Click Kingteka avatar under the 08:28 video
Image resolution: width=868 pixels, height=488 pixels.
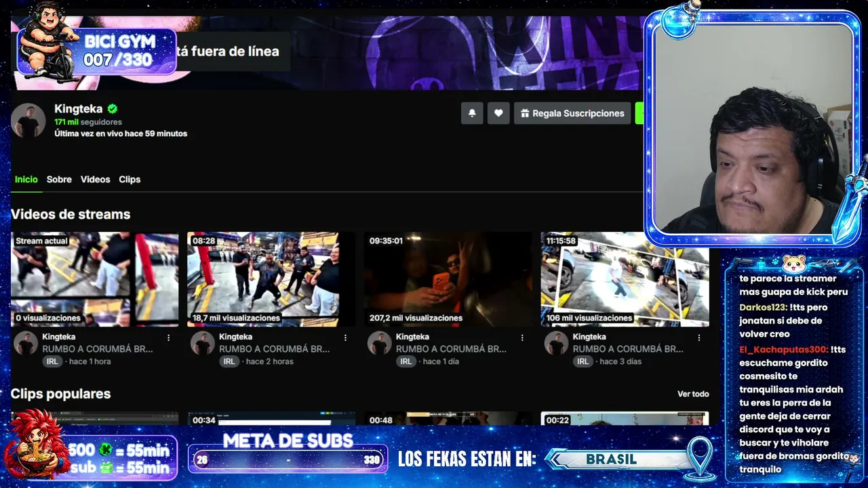tap(202, 343)
